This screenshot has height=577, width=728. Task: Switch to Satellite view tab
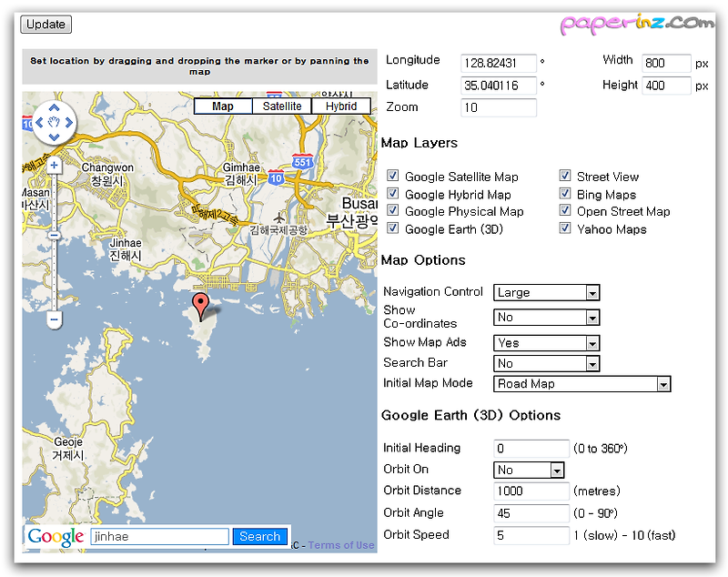(x=282, y=106)
